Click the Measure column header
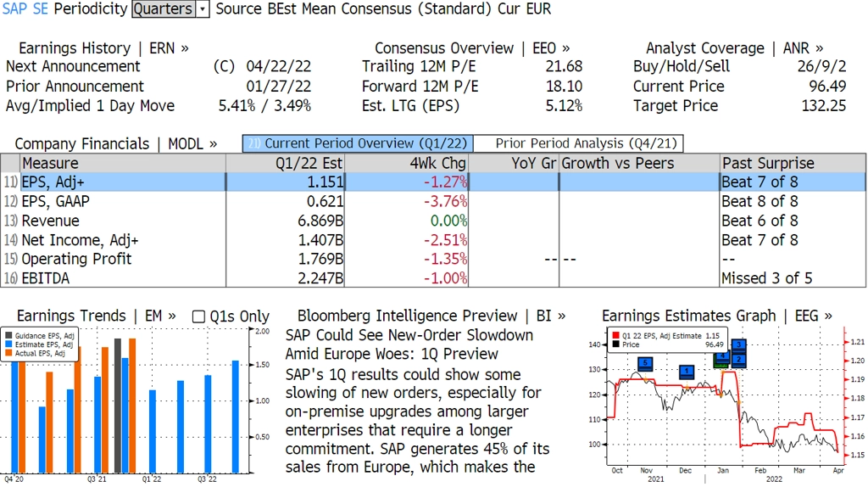The image size is (868, 487). click(x=123, y=164)
